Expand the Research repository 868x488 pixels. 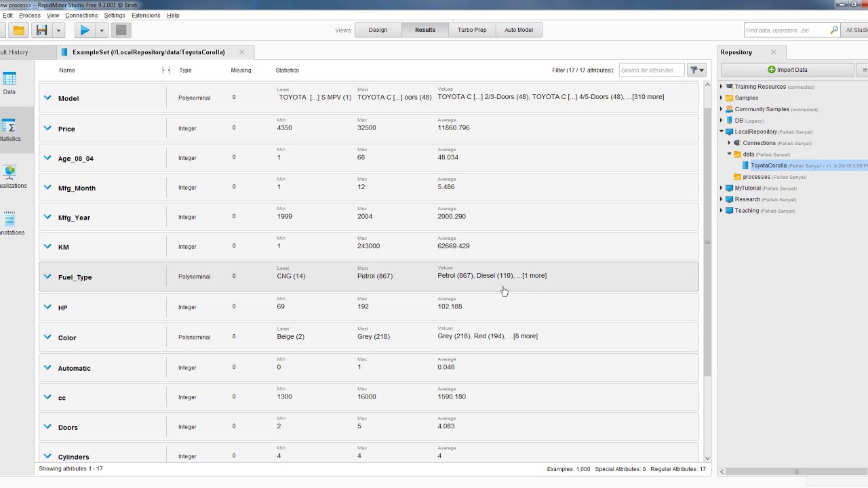point(722,199)
